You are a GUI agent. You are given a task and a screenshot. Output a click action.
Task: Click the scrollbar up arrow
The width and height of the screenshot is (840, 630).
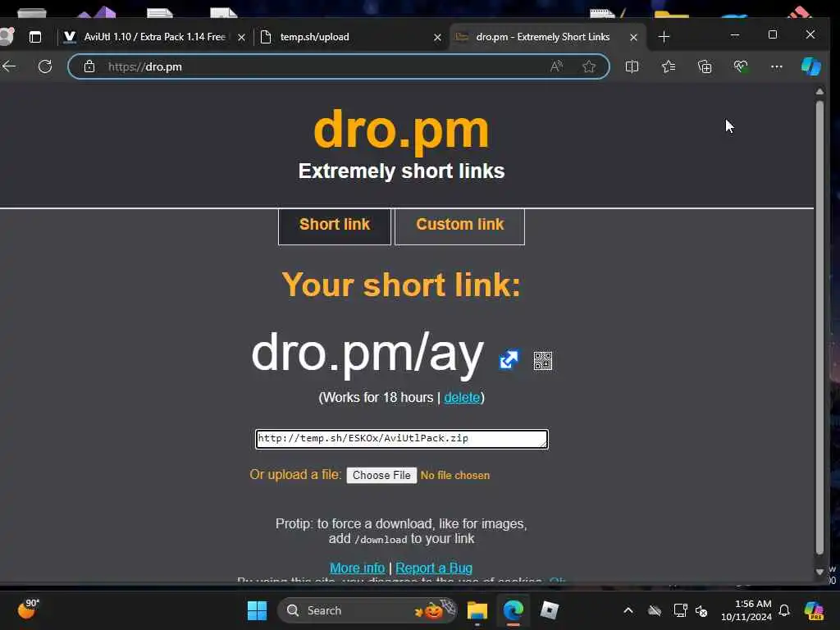[x=819, y=92]
